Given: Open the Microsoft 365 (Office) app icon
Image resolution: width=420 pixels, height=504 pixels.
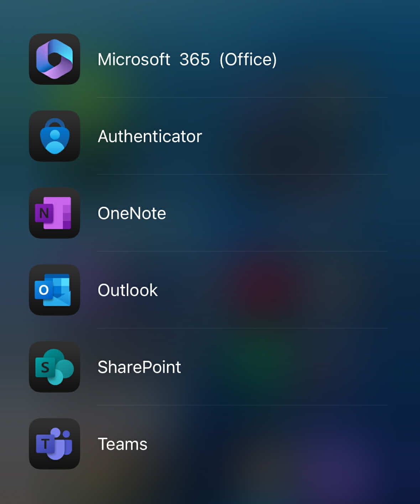Looking at the screenshot, I should click(55, 59).
